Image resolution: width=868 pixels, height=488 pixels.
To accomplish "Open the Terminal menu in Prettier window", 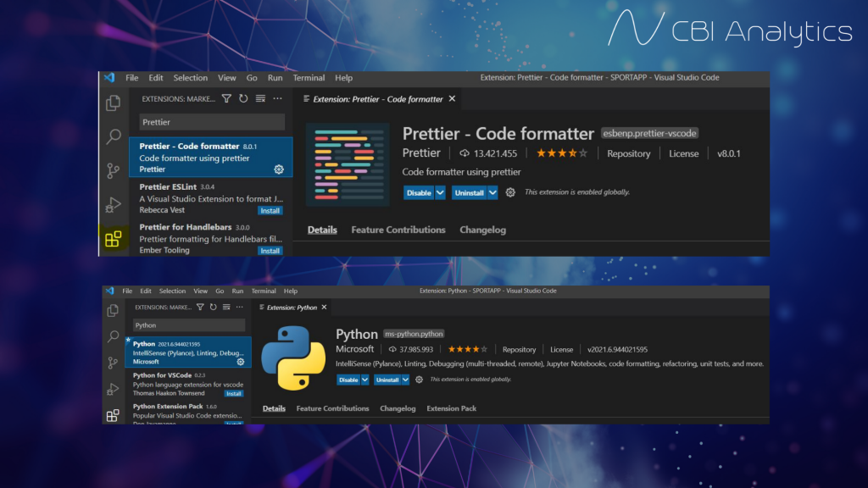I will click(309, 78).
